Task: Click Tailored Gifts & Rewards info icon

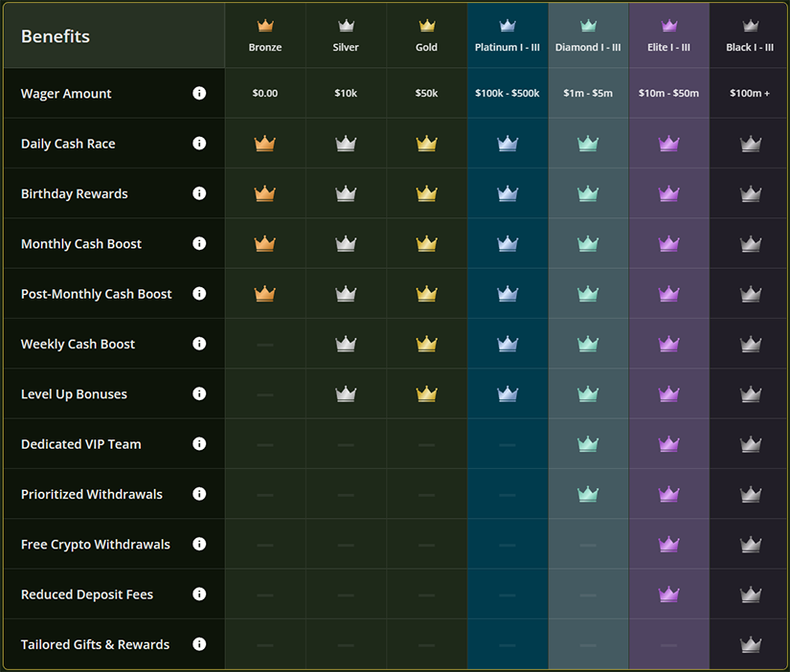Action: tap(199, 644)
